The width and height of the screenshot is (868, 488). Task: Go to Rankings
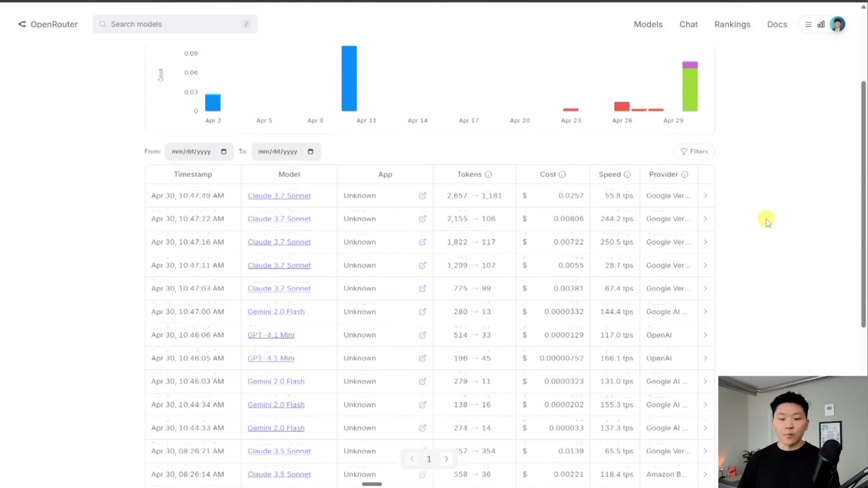click(732, 24)
